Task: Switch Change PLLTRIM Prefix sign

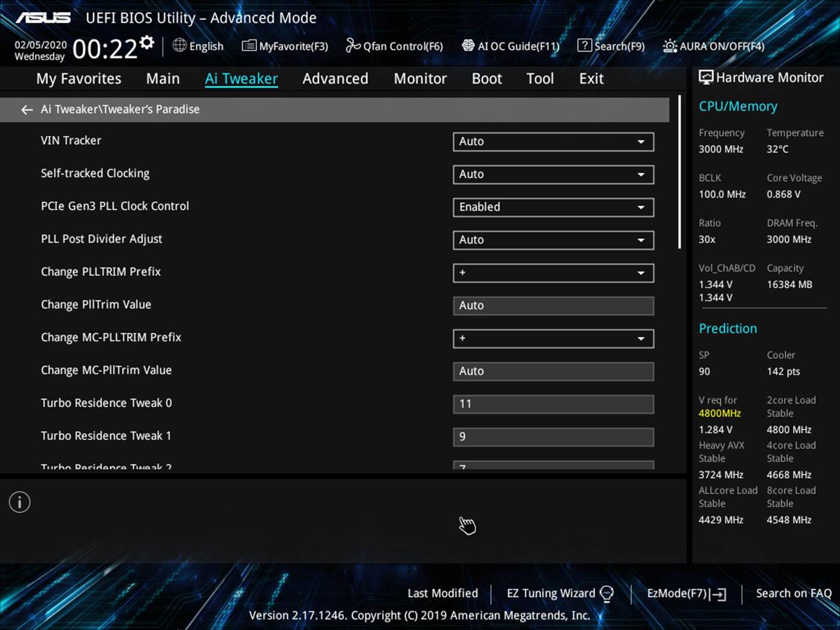Action: click(x=553, y=272)
